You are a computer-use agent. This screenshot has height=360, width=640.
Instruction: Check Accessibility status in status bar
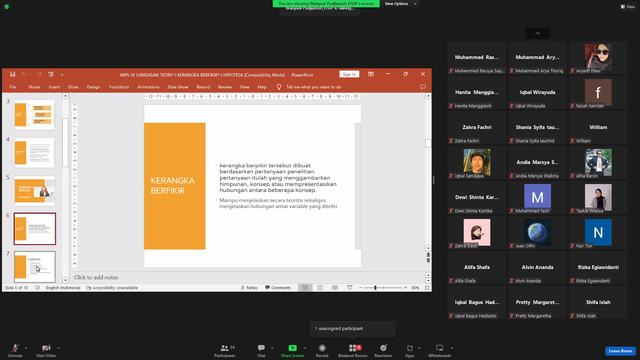click(112, 288)
